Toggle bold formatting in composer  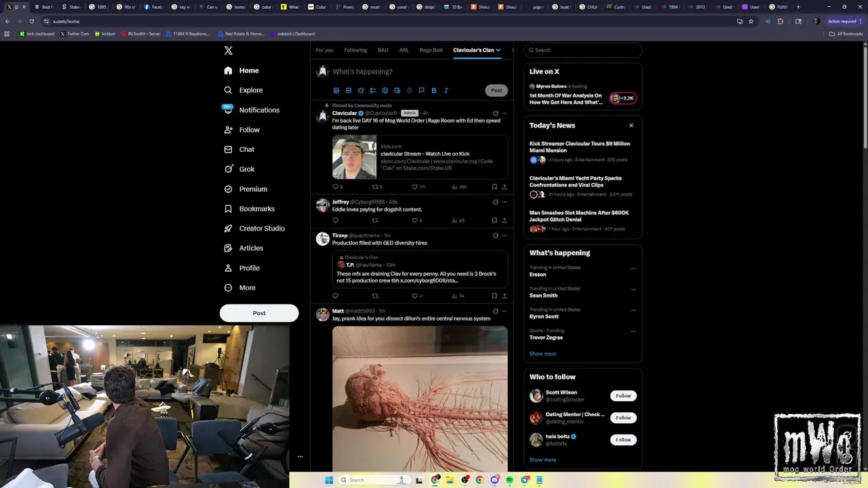434,90
